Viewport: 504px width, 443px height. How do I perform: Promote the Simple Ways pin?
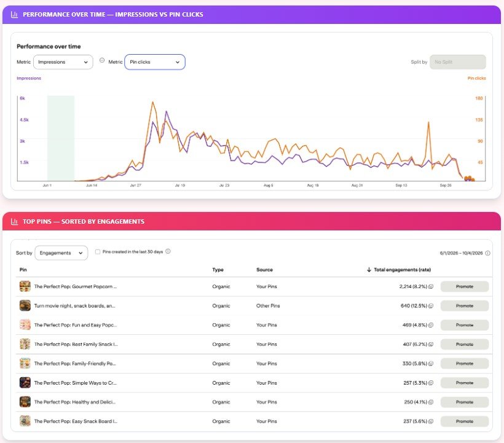coord(465,383)
